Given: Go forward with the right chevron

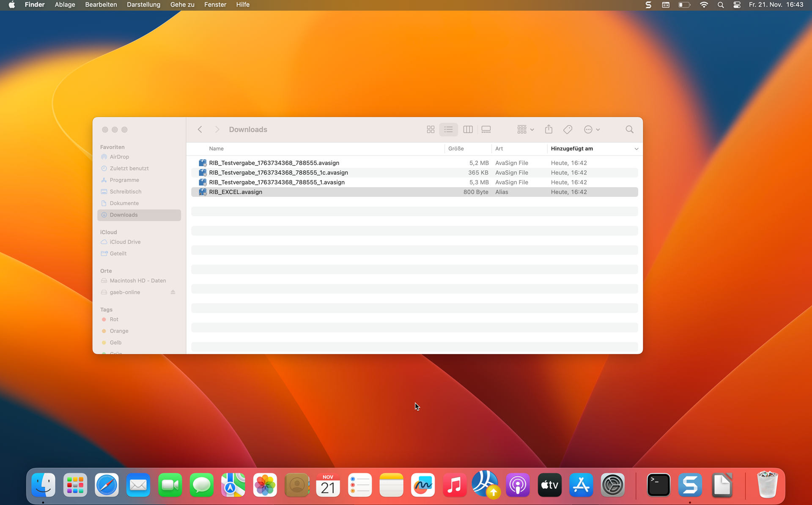Looking at the screenshot, I should tap(217, 130).
